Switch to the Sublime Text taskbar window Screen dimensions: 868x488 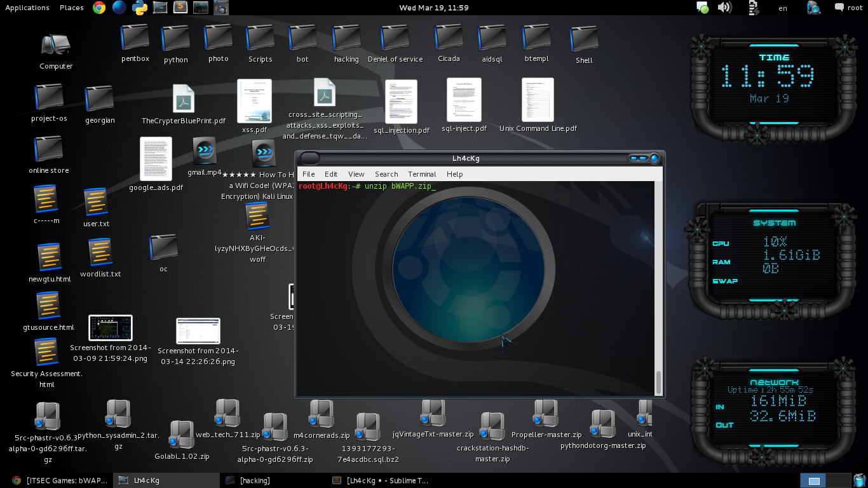click(381, 480)
